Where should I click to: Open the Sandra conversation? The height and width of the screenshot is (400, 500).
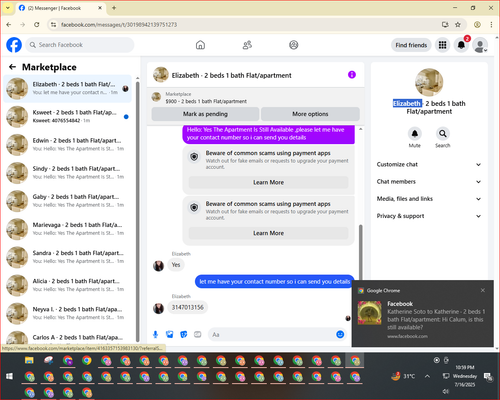click(x=68, y=257)
